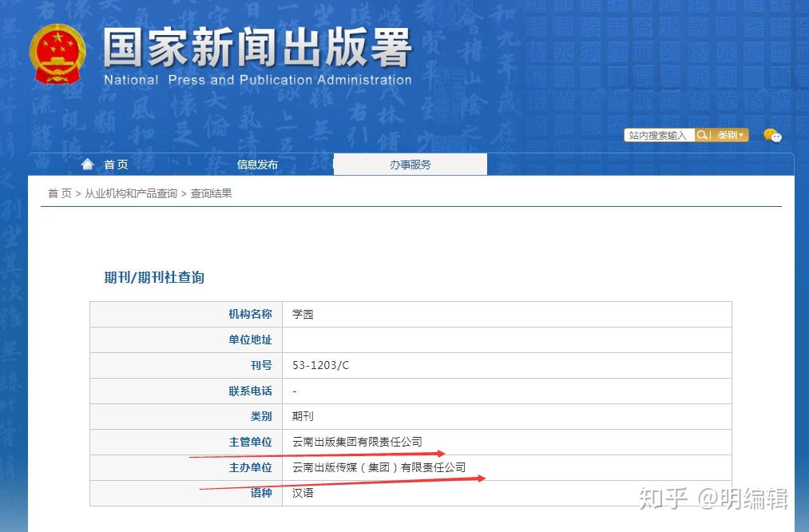Select the 期刊 category value
This screenshot has width=809, height=532.
[303, 416]
